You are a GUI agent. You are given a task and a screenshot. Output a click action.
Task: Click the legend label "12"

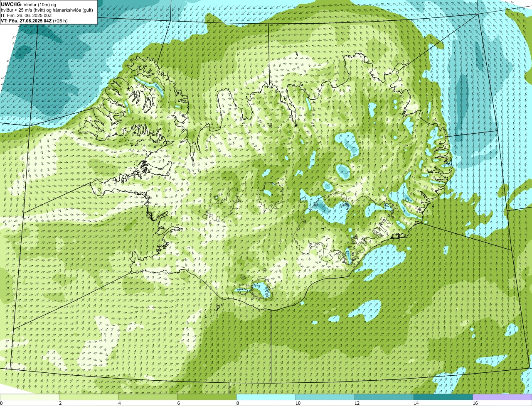coord(357,403)
